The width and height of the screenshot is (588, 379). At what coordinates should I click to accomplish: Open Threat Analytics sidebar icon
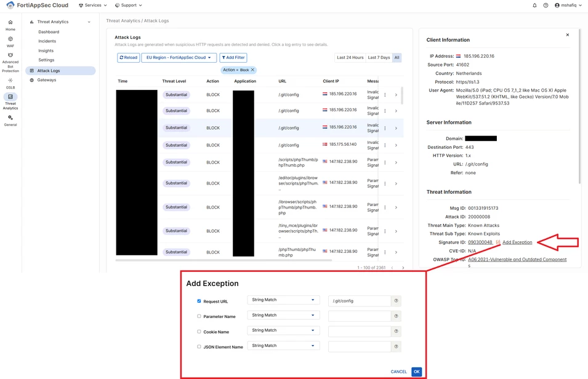(x=10, y=102)
